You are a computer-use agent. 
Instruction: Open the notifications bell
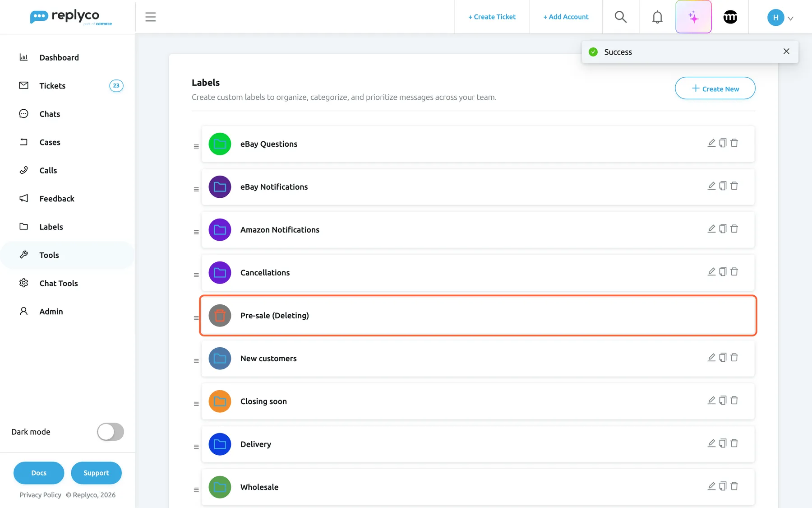[657, 17]
